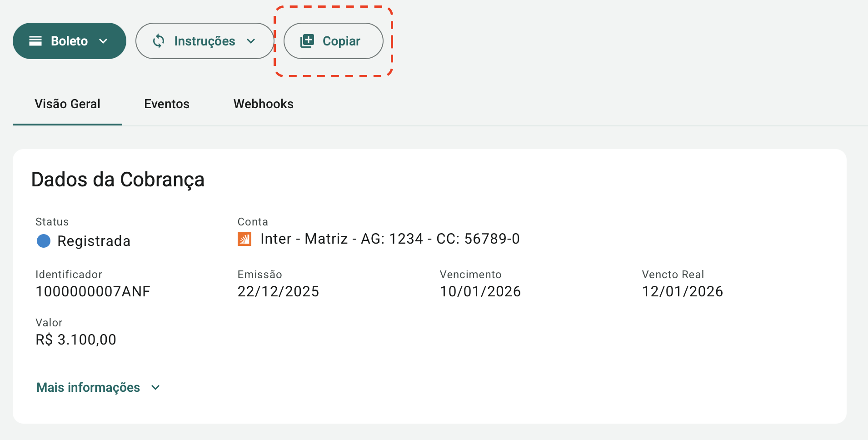The height and width of the screenshot is (440, 868).
Task: Click the blue Registrada status dot
Action: pos(44,241)
